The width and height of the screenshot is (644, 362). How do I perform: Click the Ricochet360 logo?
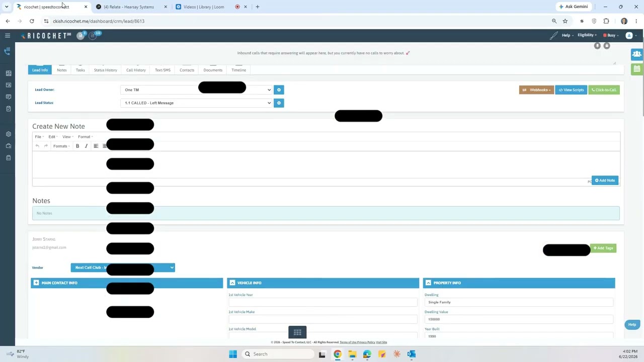point(46,36)
